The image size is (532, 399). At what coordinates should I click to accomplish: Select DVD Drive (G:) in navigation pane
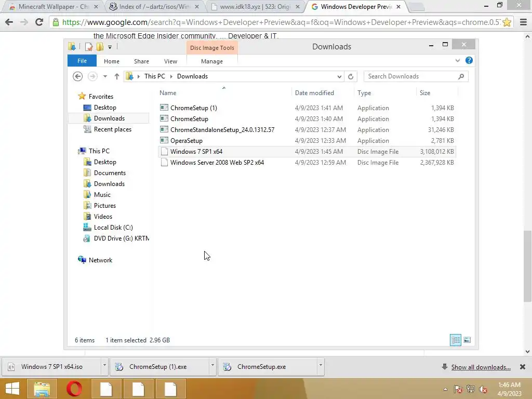point(116,238)
